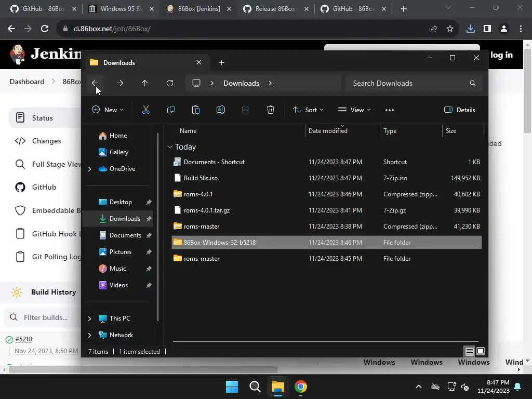Toggle the Details pane button
The image size is (532, 399).
(x=460, y=110)
